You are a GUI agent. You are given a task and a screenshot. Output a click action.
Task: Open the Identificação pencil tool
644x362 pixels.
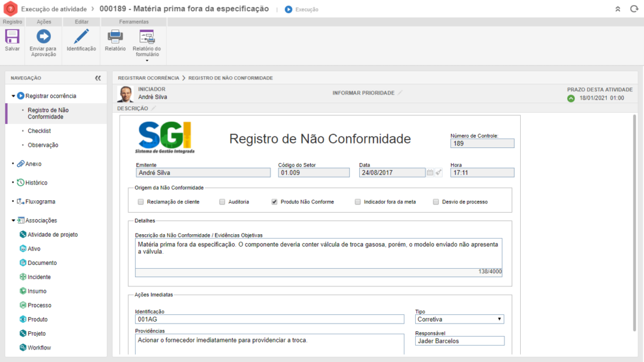click(81, 37)
